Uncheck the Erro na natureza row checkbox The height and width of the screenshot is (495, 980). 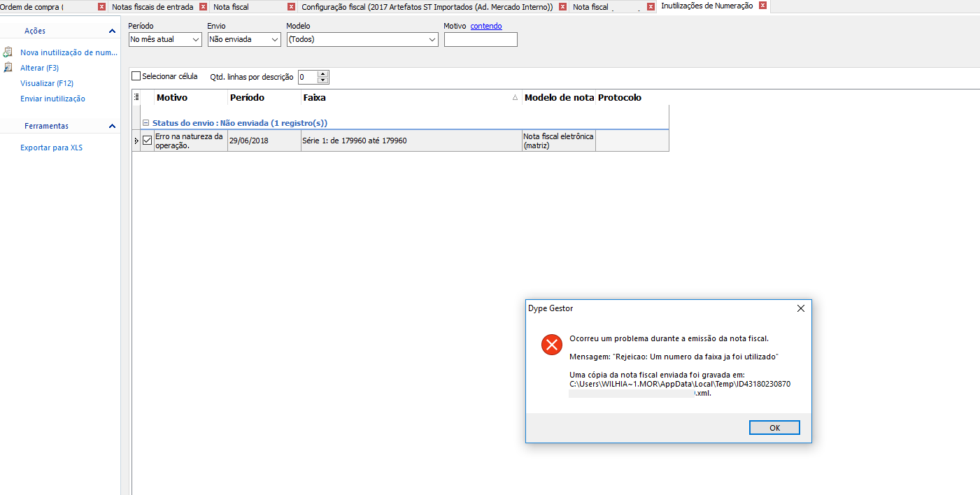147,141
